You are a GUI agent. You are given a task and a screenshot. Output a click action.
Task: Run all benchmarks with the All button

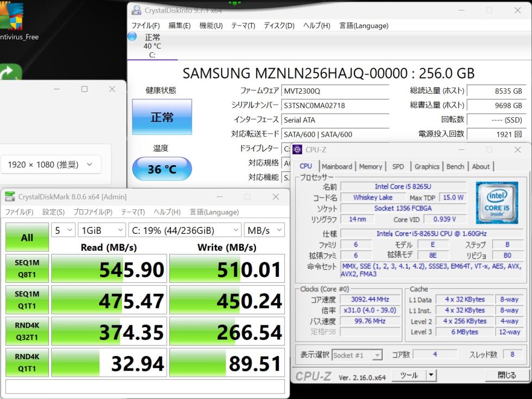[27, 238]
